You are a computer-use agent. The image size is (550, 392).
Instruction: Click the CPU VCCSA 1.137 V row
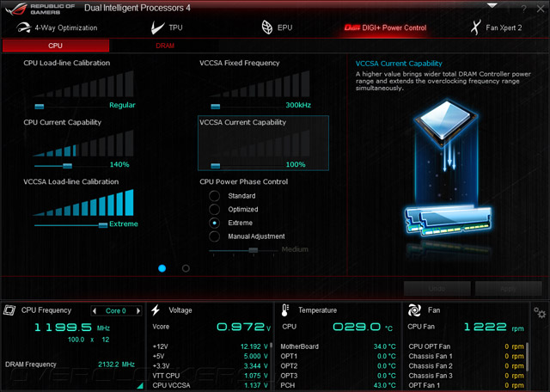[210, 385]
